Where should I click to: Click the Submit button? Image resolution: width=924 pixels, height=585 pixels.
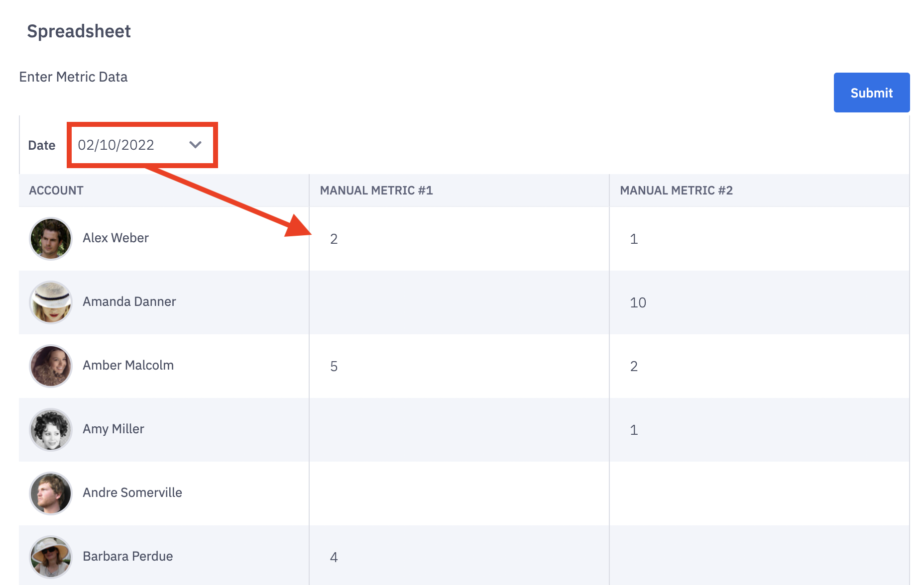tap(871, 93)
